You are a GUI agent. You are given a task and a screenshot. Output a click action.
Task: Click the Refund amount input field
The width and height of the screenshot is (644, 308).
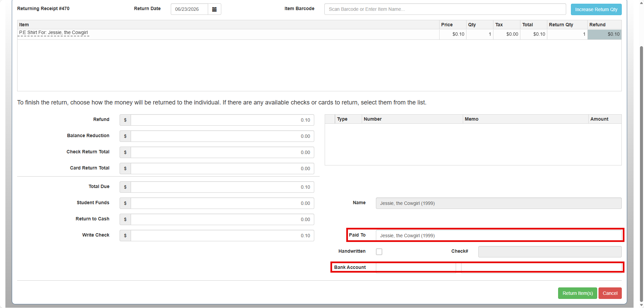point(222,120)
